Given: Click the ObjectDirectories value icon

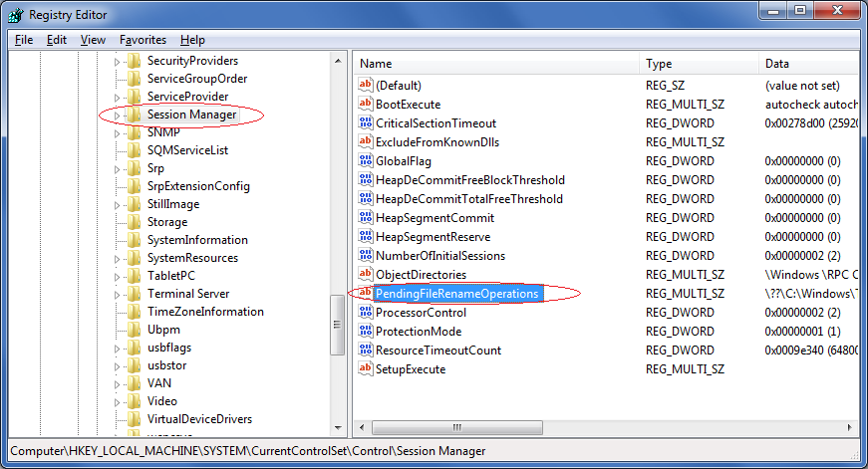Looking at the screenshot, I should coord(365,275).
